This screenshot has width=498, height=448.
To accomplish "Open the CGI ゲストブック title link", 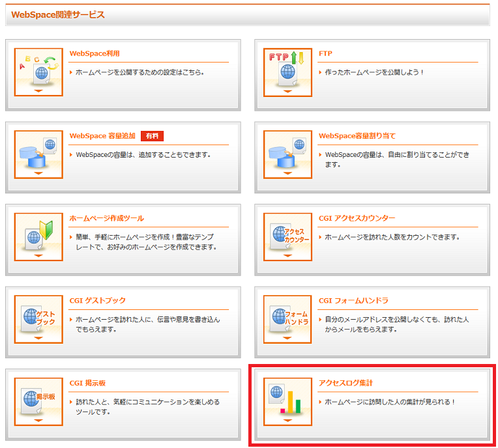I will coord(98,300).
